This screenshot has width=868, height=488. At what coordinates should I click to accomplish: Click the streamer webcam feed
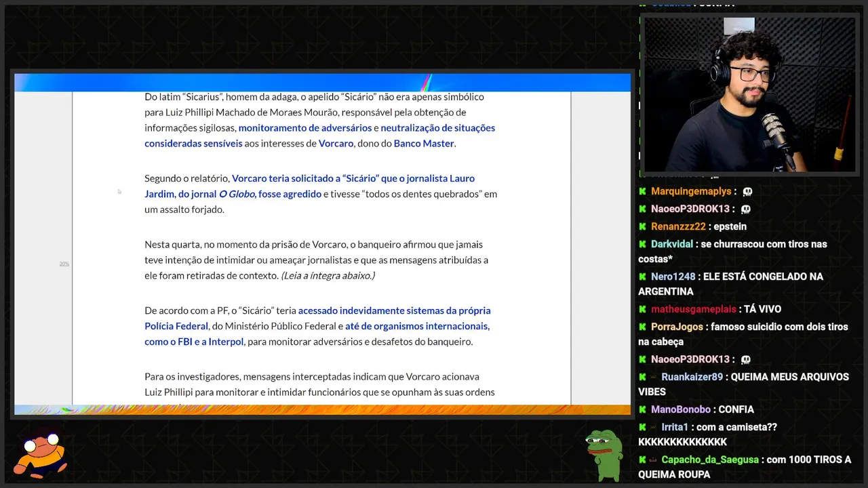[x=749, y=94]
